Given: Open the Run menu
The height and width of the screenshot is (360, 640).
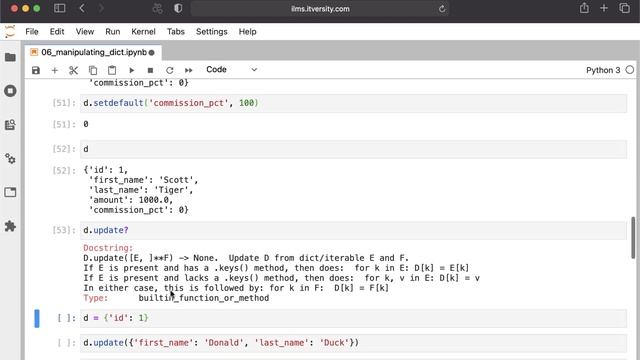Looking at the screenshot, I should (x=113, y=31).
